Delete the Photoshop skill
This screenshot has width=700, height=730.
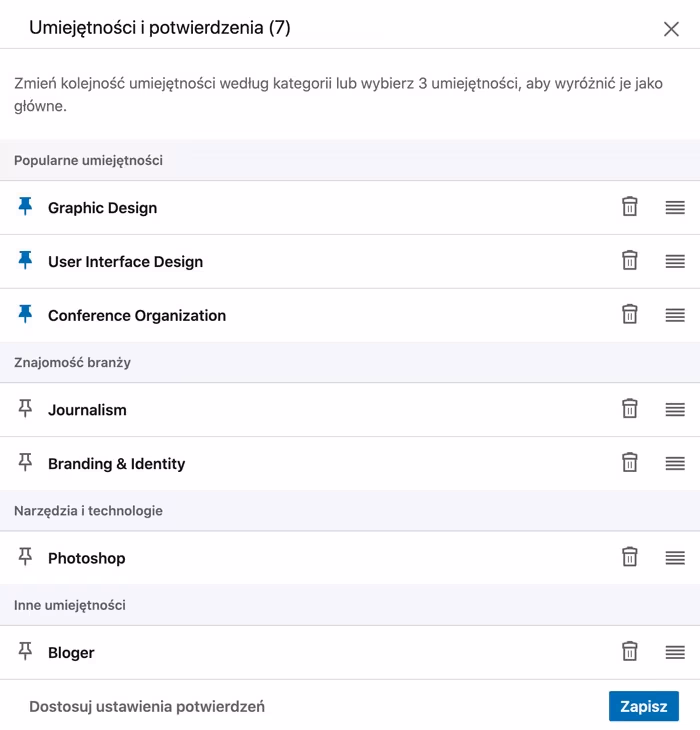[630, 557]
